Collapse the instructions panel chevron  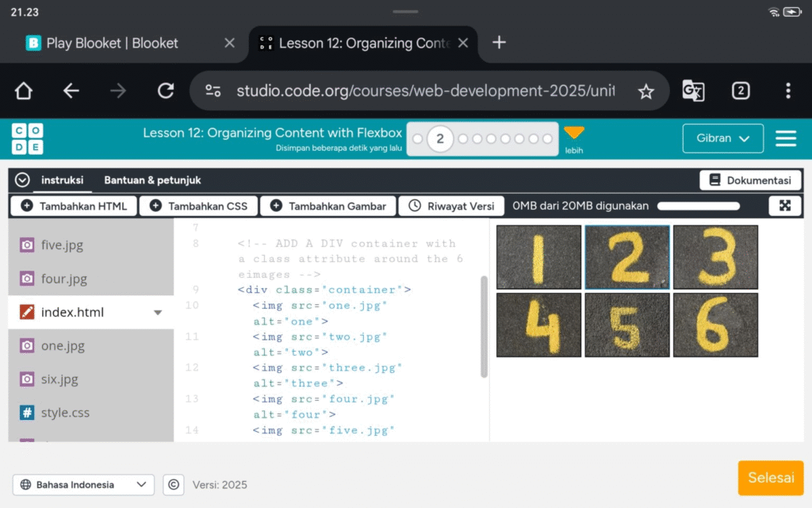tap(22, 180)
